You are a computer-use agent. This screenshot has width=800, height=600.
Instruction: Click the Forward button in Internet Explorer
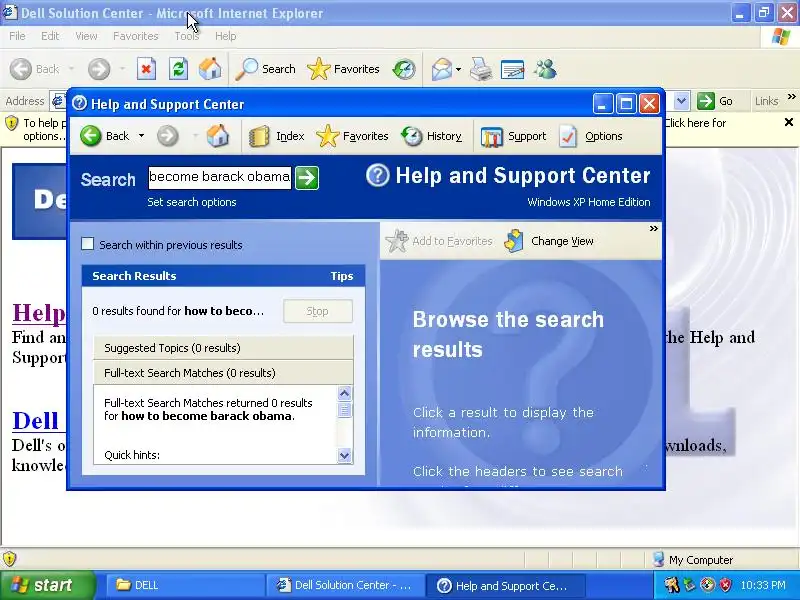(98, 69)
